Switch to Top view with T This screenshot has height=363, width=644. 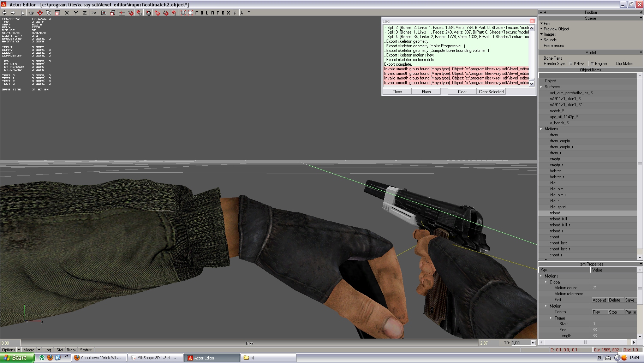tap(217, 13)
